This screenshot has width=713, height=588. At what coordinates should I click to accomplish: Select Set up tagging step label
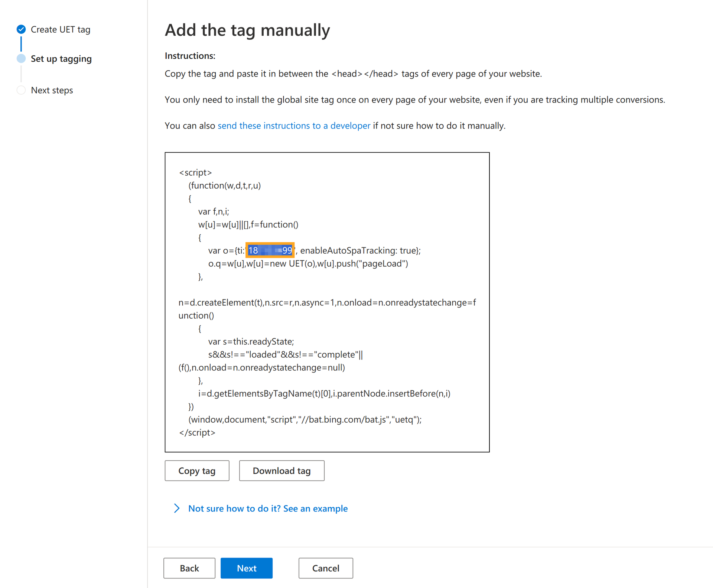61,59
